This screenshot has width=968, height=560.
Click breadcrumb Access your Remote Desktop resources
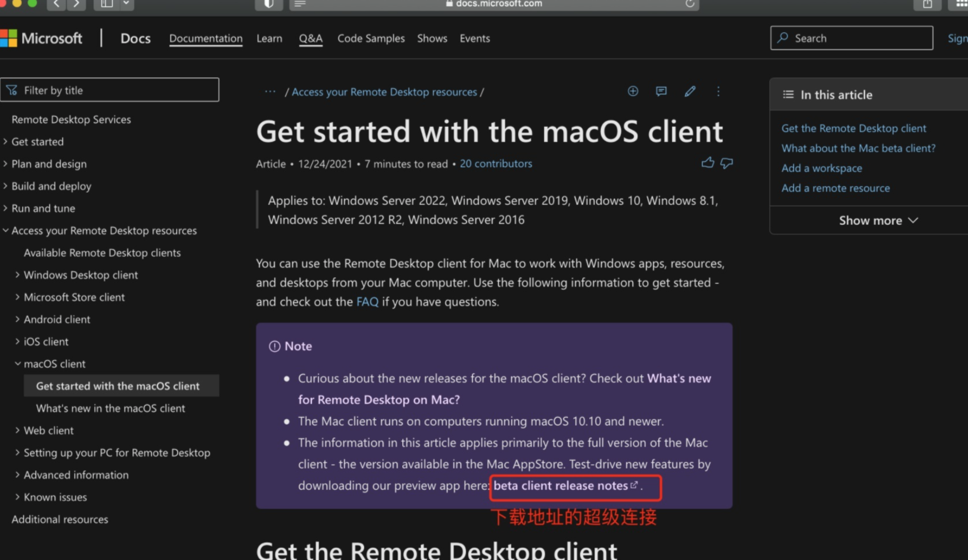tap(384, 92)
